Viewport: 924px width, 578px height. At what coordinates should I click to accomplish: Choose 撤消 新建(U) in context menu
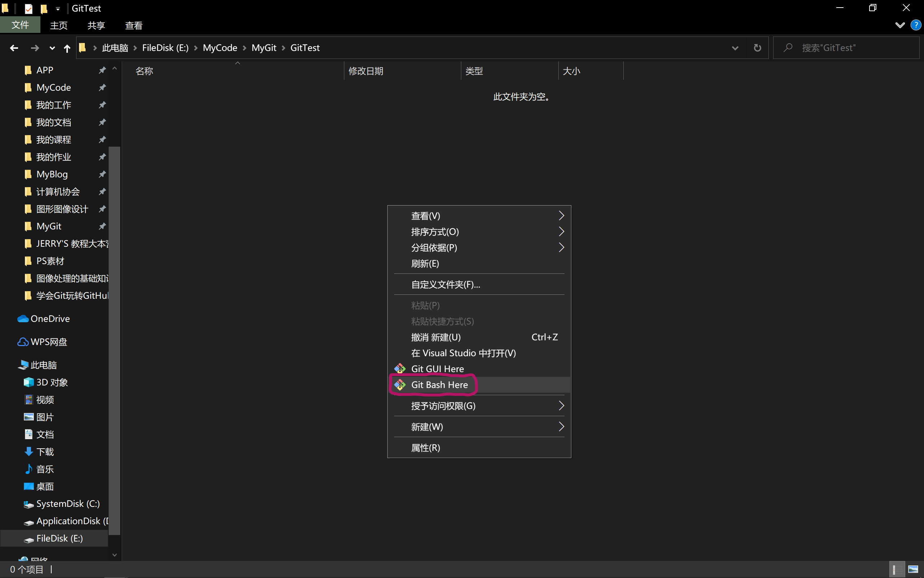[479, 337]
